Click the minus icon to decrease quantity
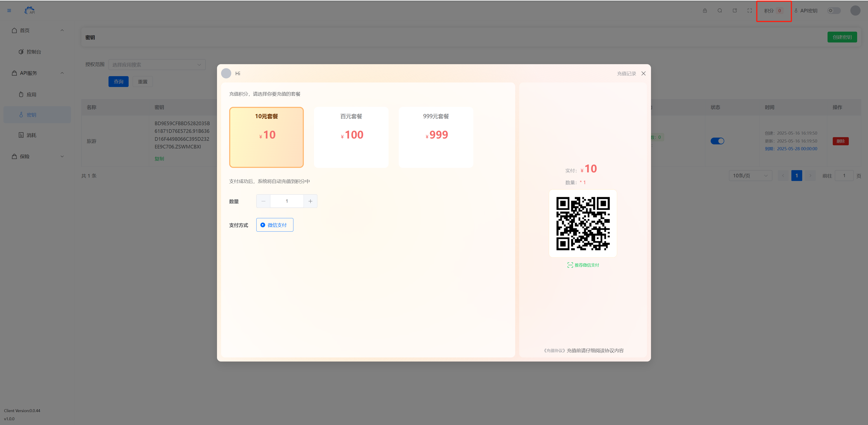Viewport: 868px width, 425px height. [x=263, y=201]
